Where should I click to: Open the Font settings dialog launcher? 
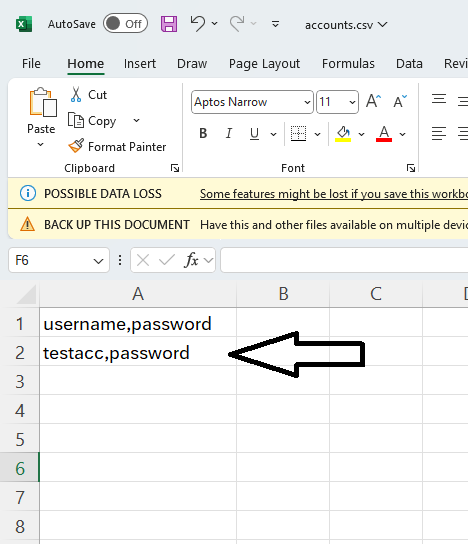(x=411, y=168)
